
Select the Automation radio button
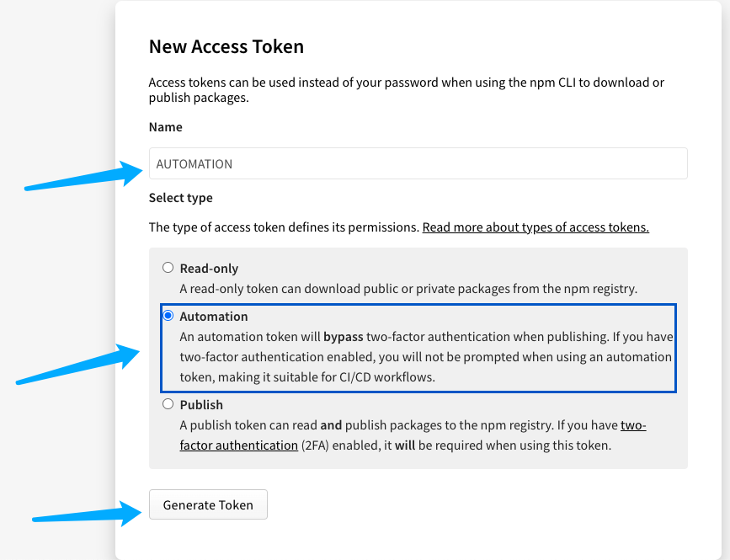[x=168, y=316]
